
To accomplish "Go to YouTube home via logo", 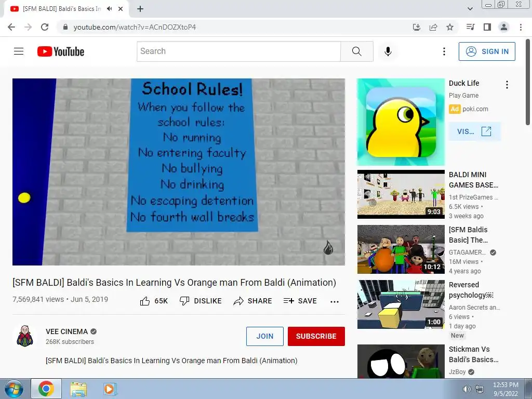I will coord(61,51).
